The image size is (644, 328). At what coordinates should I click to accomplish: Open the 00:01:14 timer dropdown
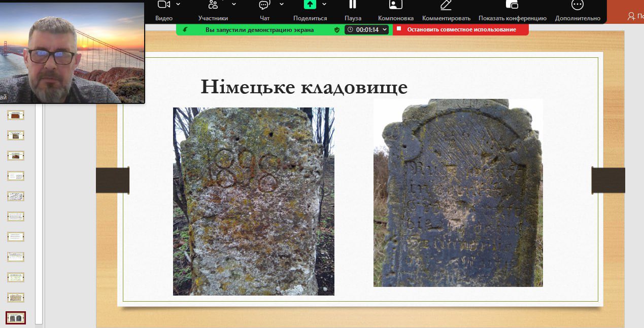click(x=367, y=30)
